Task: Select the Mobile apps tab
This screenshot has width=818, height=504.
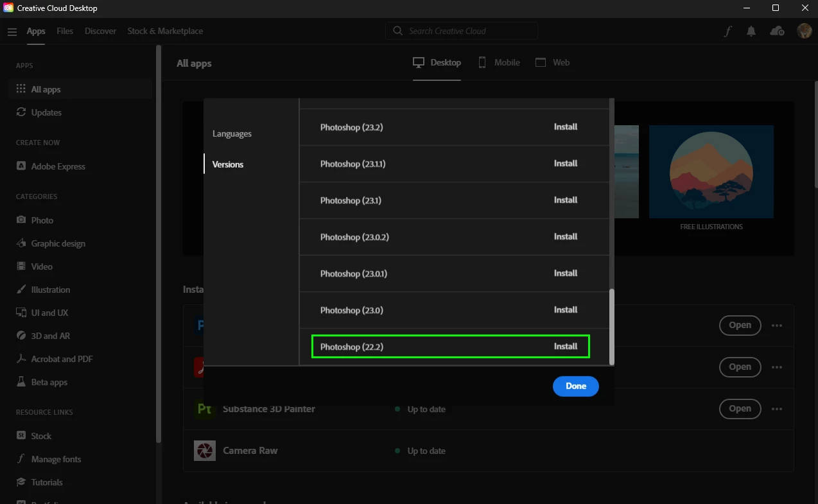Action: pyautogui.click(x=499, y=62)
